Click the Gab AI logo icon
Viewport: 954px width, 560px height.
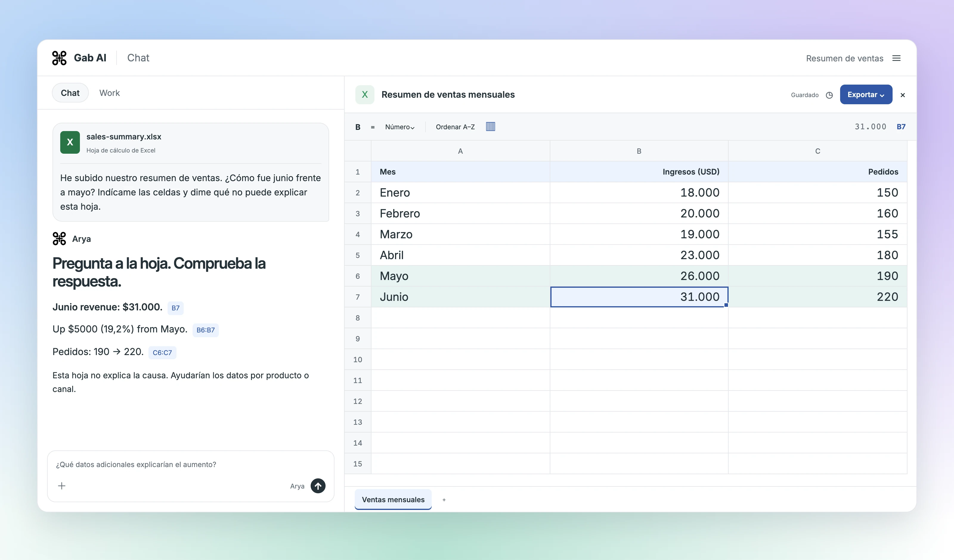59,58
